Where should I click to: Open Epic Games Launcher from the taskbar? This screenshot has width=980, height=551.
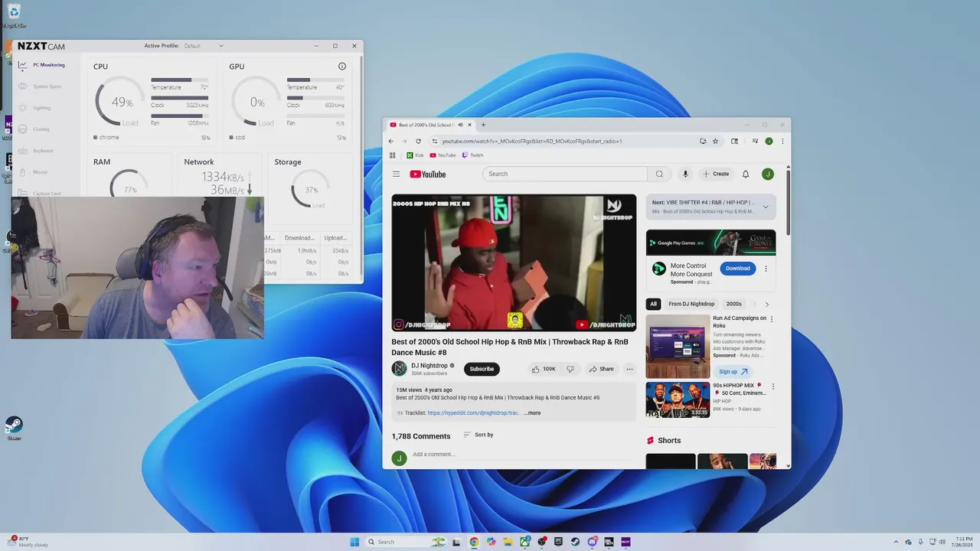(x=558, y=542)
